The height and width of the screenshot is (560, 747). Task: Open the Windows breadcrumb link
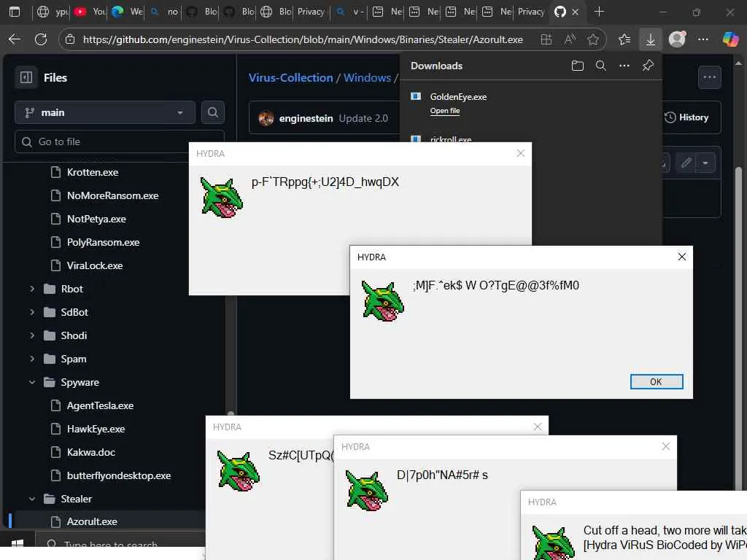(368, 77)
